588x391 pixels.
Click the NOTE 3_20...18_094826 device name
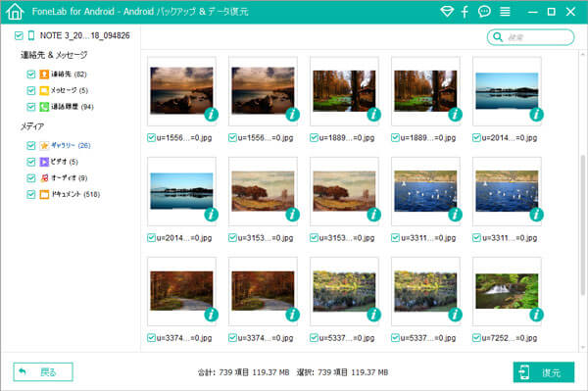84,35
